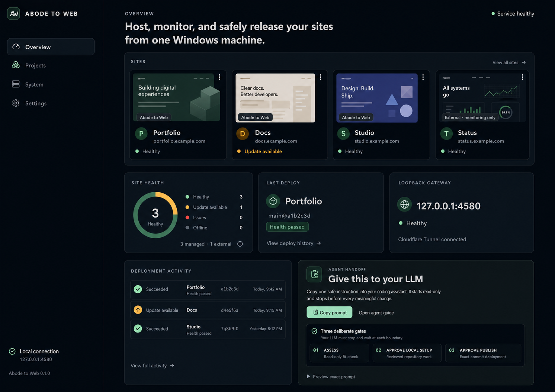Click the External monitoring only badge
555x392 pixels.
click(x=470, y=118)
